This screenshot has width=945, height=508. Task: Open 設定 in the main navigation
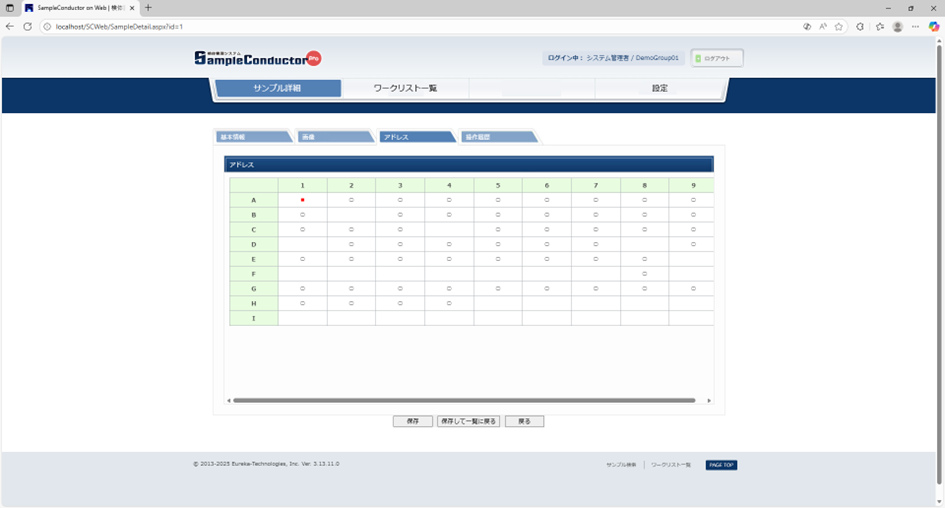click(x=659, y=88)
